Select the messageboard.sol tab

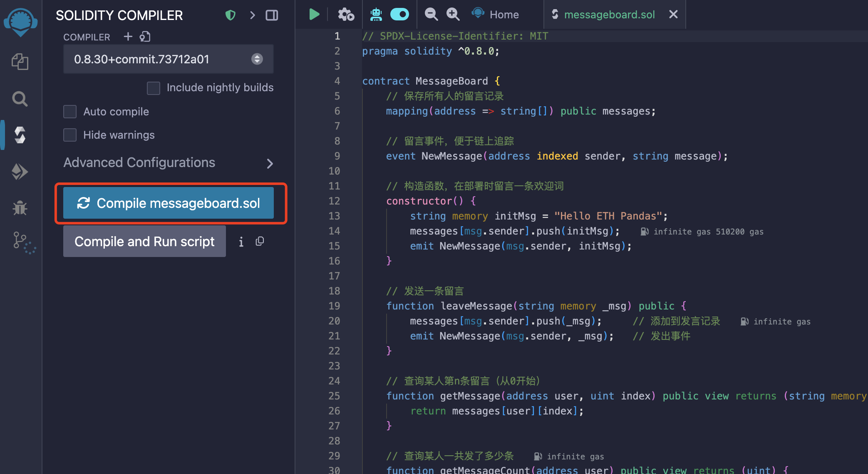[609, 15]
